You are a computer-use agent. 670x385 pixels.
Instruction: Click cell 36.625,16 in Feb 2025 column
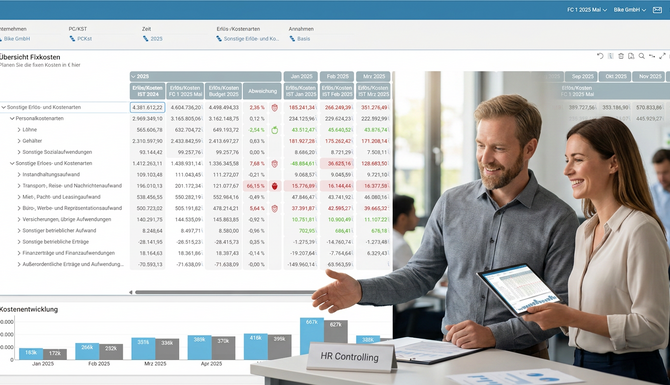(337, 164)
